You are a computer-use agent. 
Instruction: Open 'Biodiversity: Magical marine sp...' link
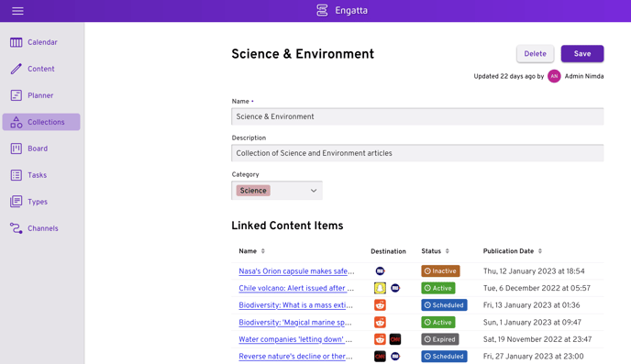click(x=295, y=322)
